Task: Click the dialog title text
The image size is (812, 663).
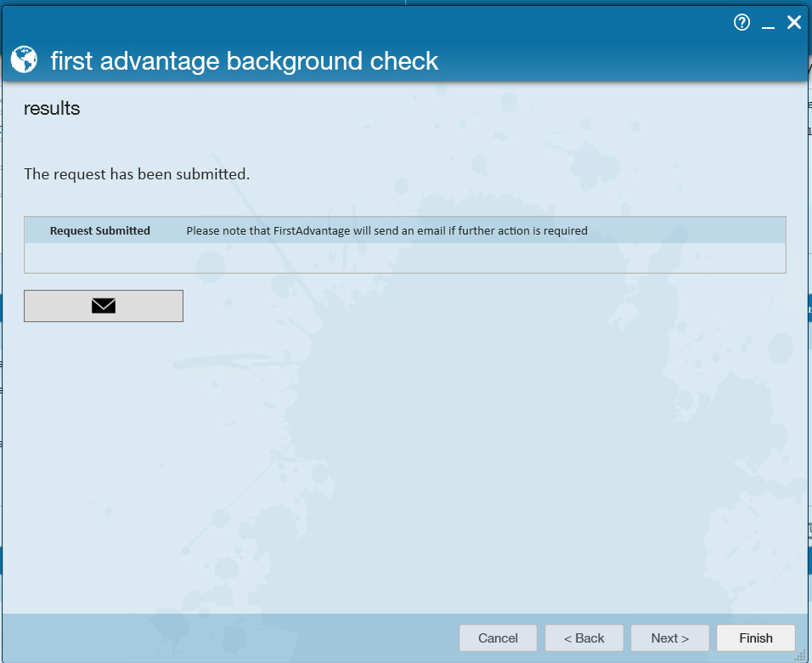Action: (x=245, y=61)
